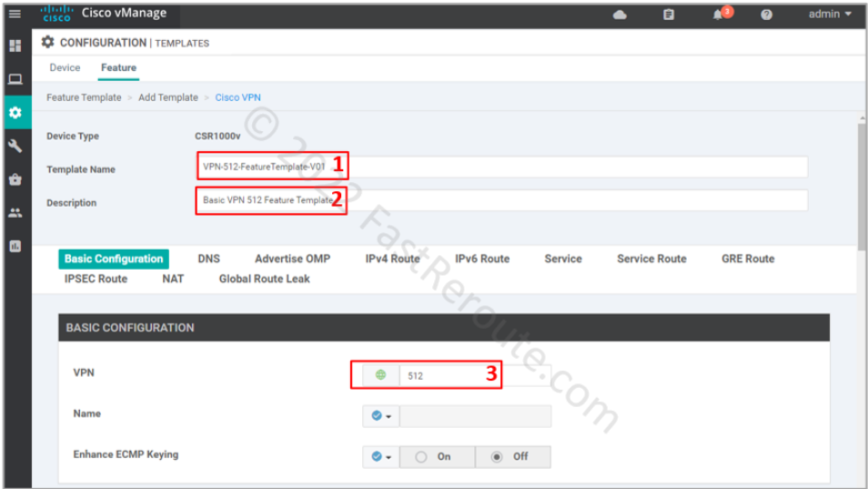Open the Administration people sidebar icon
Screen dimensions: 868x489
click(x=15, y=213)
